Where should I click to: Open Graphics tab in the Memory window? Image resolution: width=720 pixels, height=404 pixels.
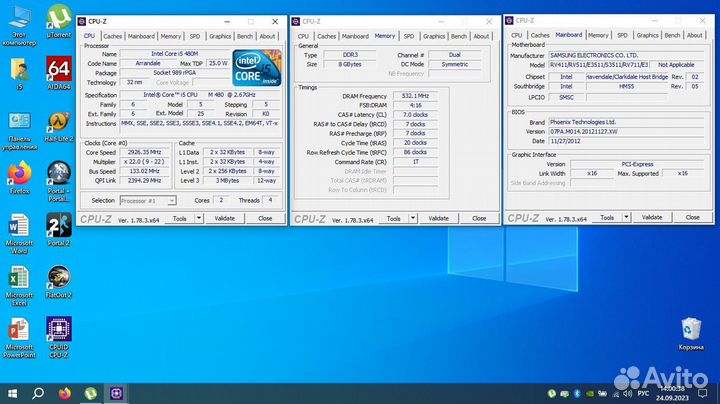pos(434,36)
